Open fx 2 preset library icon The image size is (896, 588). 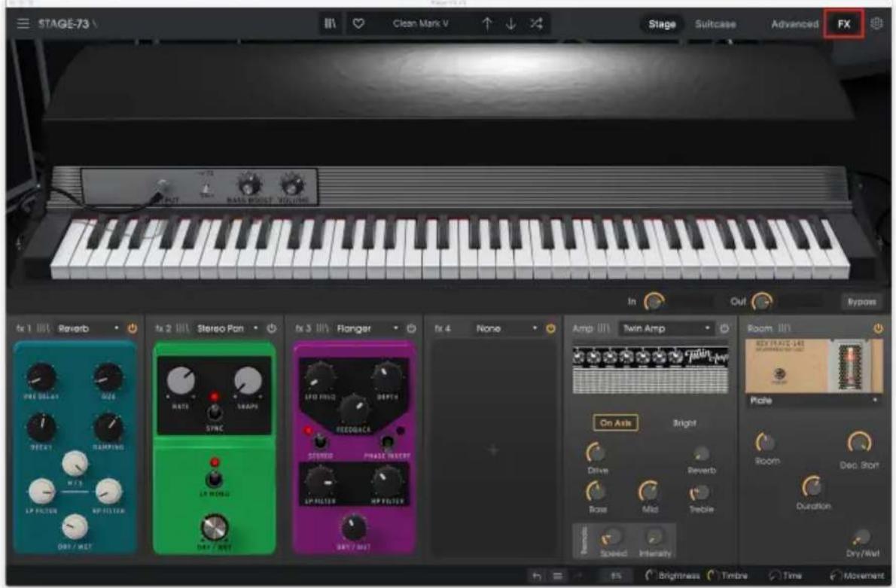point(182,328)
